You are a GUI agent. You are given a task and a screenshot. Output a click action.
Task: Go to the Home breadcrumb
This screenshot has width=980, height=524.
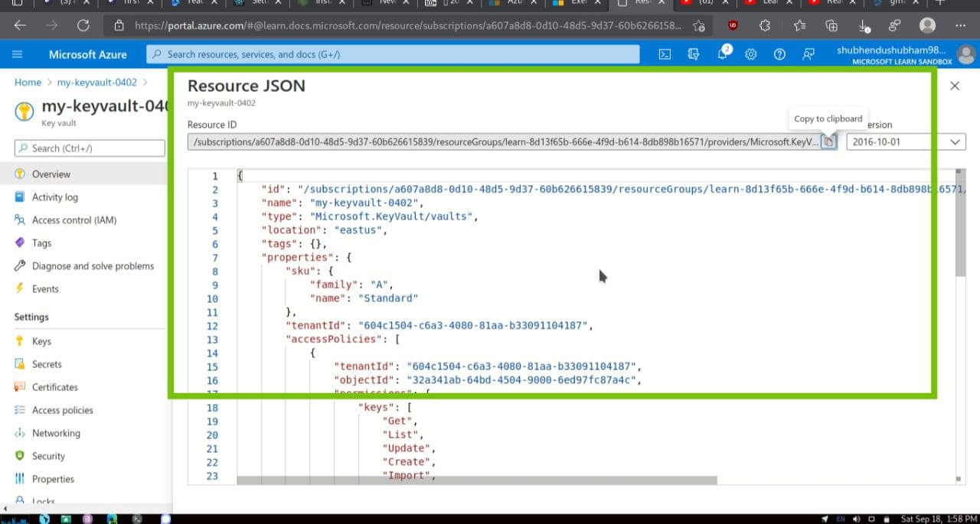click(x=28, y=82)
